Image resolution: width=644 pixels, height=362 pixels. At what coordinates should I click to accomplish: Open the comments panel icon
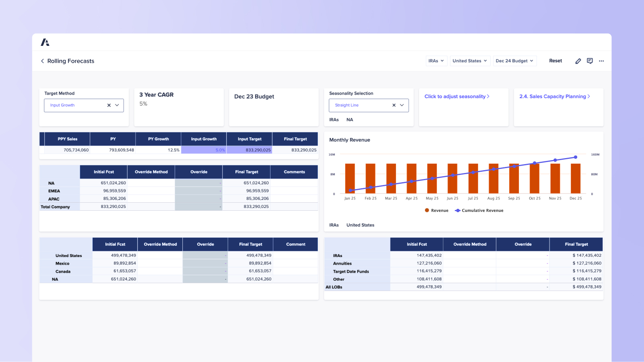coord(590,61)
